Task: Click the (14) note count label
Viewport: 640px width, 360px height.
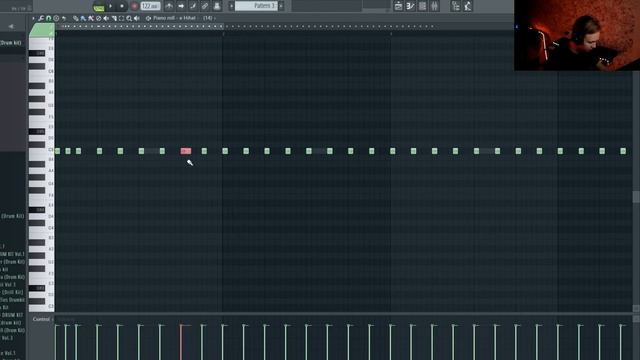Action: [208, 18]
